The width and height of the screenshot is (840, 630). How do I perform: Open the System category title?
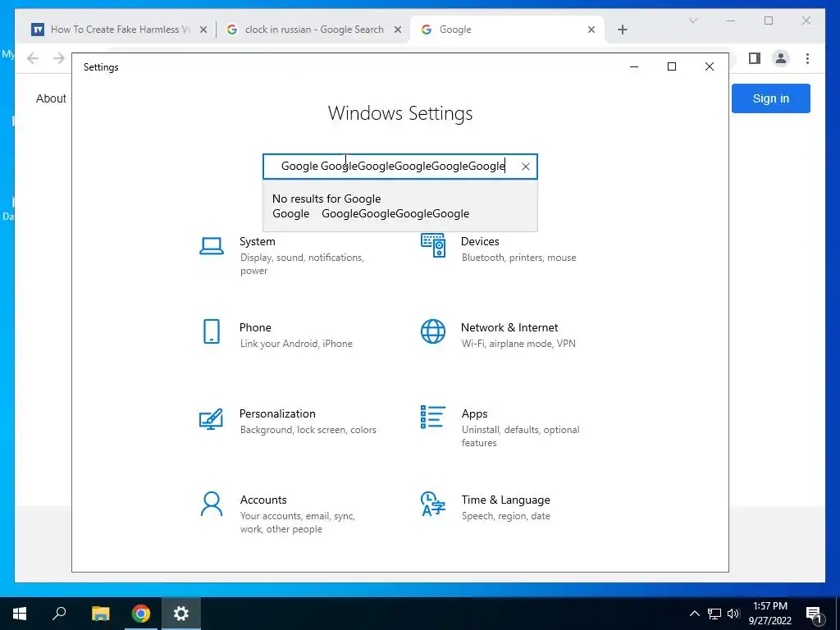[257, 242]
